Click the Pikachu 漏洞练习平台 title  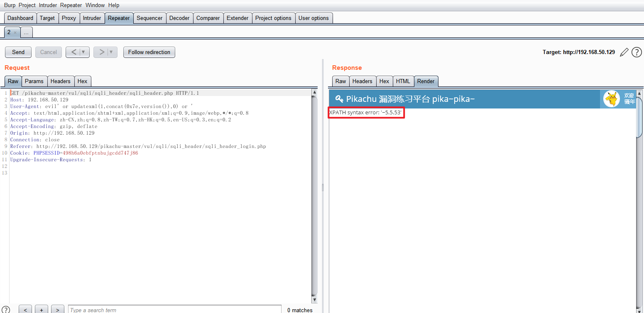(410, 99)
